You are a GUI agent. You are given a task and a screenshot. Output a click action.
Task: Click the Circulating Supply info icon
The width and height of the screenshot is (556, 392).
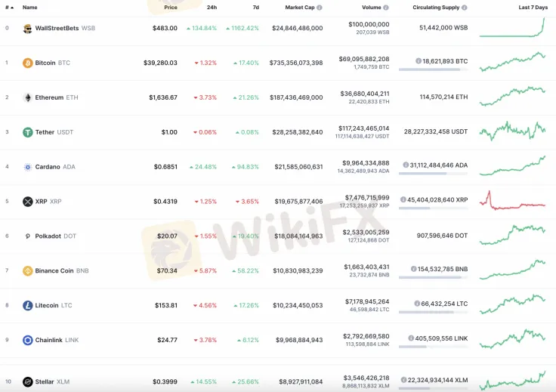click(x=465, y=8)
